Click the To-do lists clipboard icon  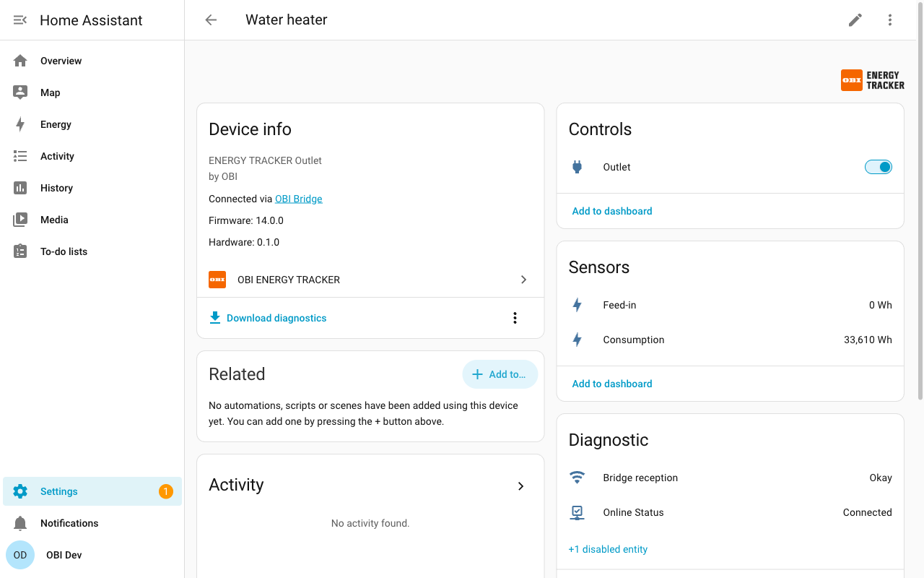coord(20,251)
